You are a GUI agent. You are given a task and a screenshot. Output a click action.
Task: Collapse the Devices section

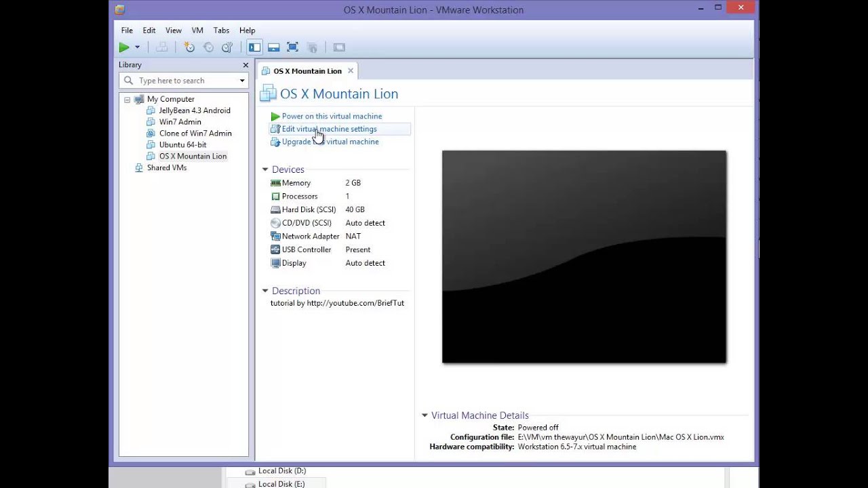[265, 169]
